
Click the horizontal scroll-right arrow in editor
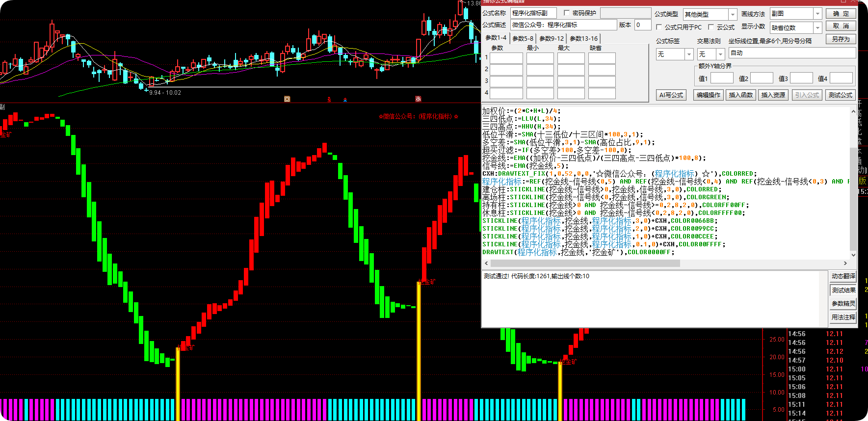point(845,263)
